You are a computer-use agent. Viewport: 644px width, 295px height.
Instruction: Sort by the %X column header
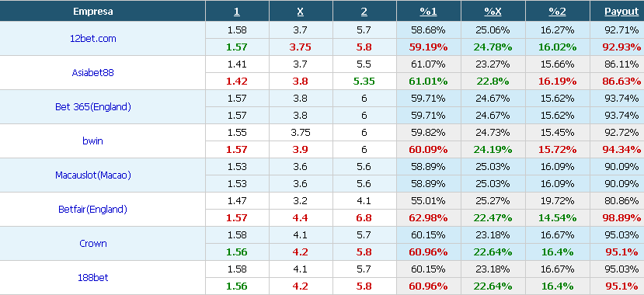493,12
